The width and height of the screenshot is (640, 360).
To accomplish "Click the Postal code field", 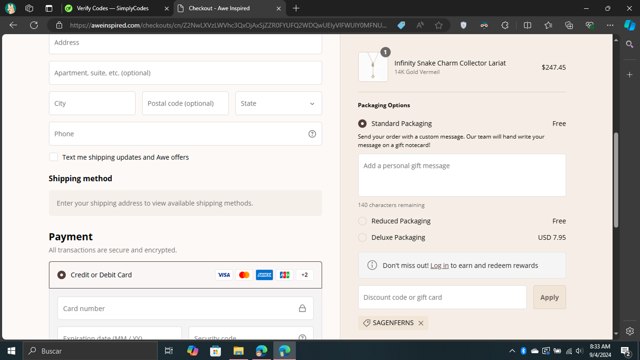I will pos(185,103).
